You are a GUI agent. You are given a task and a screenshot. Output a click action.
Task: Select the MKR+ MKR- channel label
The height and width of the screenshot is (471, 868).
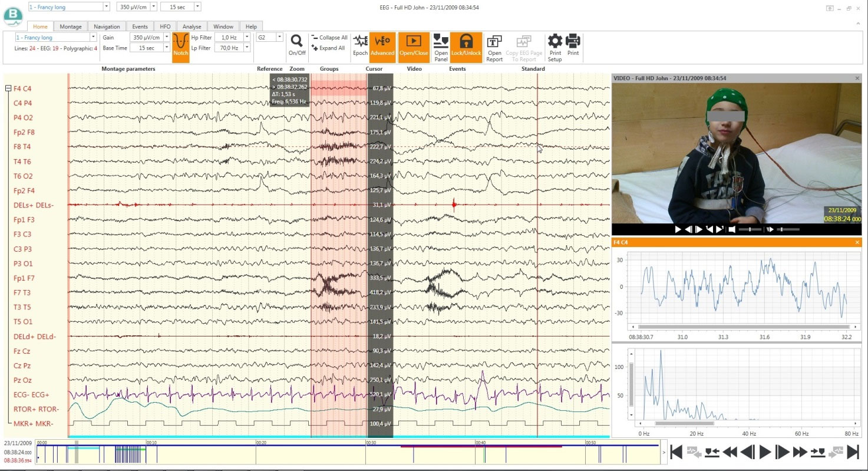[x=33, y=424]
